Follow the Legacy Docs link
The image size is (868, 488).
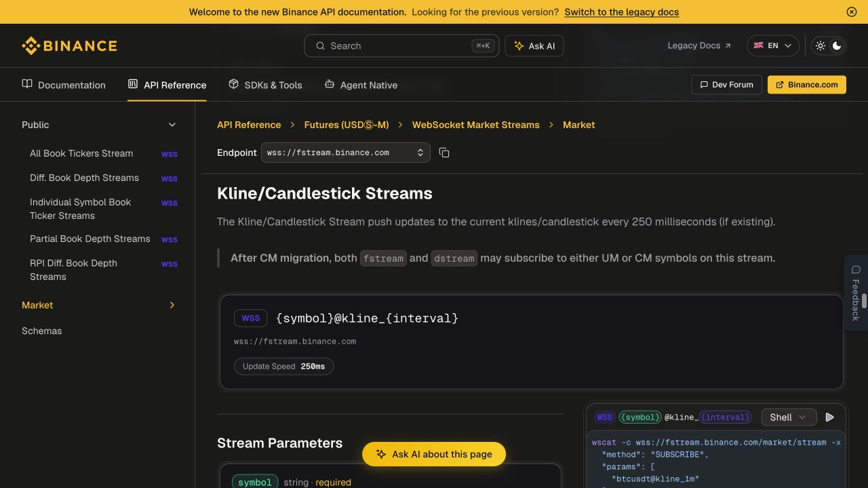[x=699, y=45]
